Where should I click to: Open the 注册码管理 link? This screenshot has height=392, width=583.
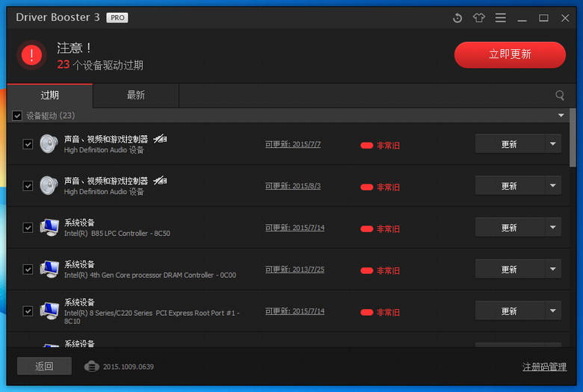coord(544,367)
